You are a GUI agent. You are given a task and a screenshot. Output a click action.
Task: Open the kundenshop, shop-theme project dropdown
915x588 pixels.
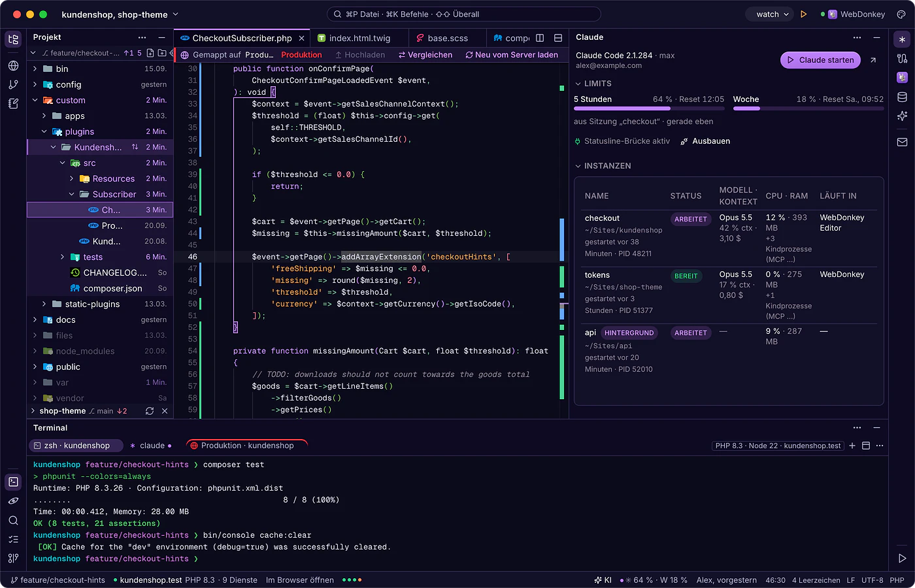click(120, 14)
